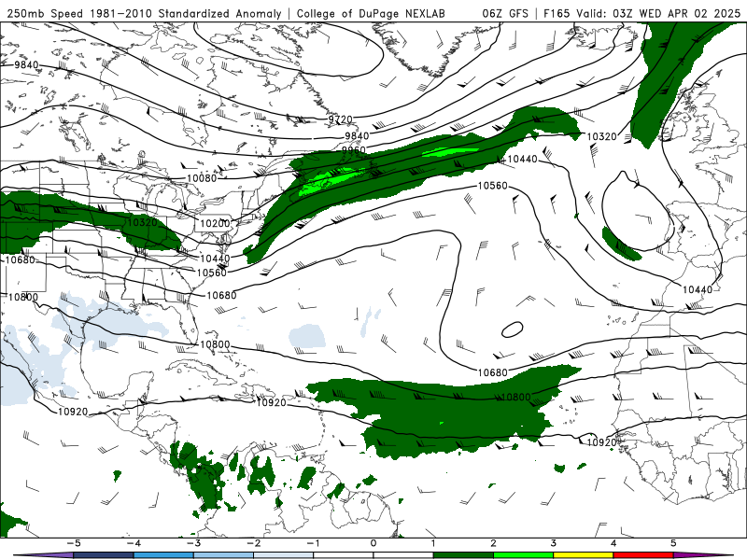Image resolution: width=747 pixels, height=560 pixels.
Task: Click the '-5' tick label on the colorbar
Action: [74, 543]
